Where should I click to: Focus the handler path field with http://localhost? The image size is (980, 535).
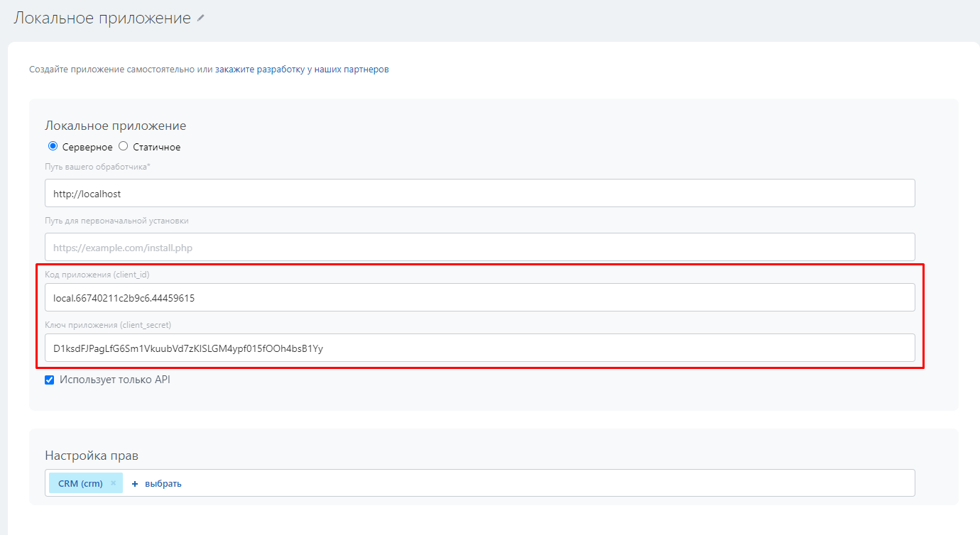coord(479,193)
